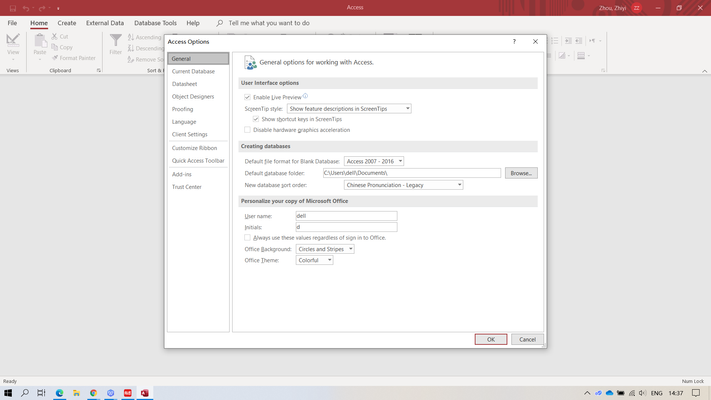Click the gridlines icon in ribbon
This screenshot has width=711, height=400.
tap(581, 56)
